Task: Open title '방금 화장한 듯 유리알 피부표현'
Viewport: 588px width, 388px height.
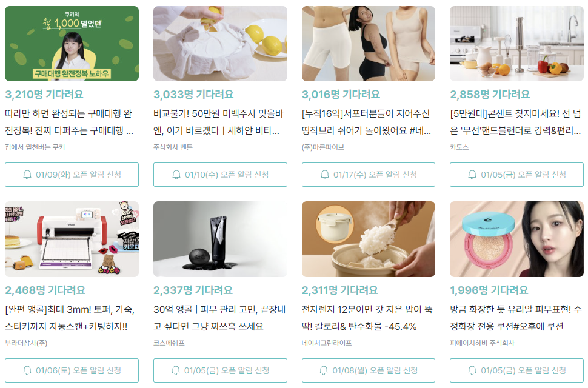Action: [516, 318]
